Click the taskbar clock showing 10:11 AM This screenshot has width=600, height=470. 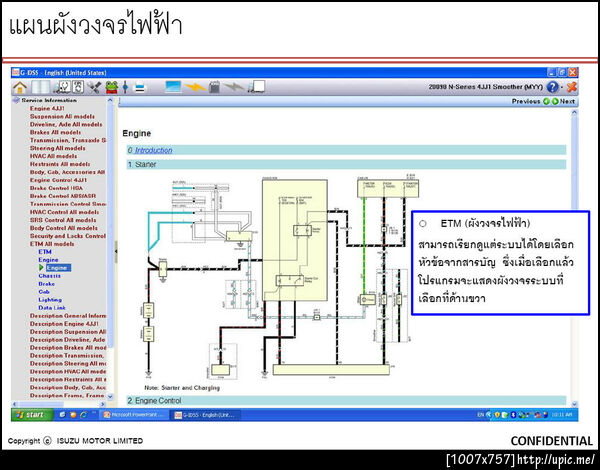[562, 415]
